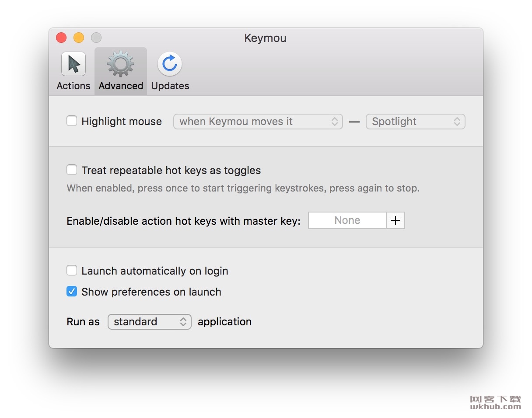Click the master key 'None' field
This screenshot has height=418, width=532.
tap(347, 220)
